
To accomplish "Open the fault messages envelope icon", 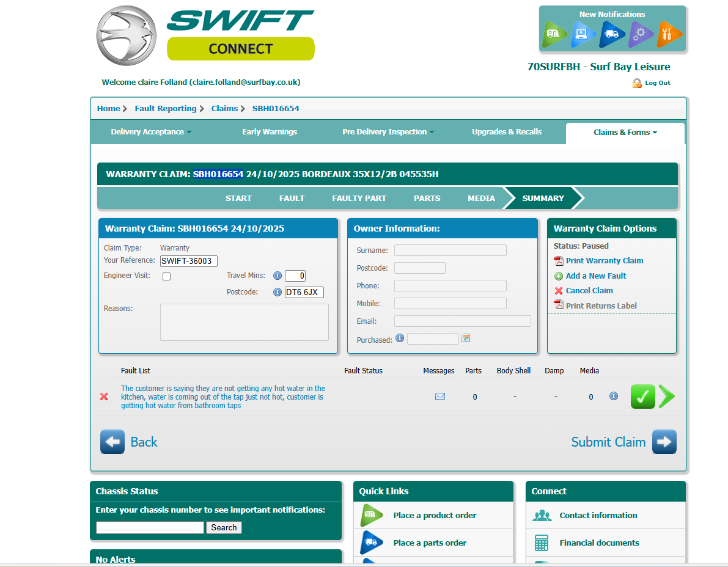I will coord(439,397).
